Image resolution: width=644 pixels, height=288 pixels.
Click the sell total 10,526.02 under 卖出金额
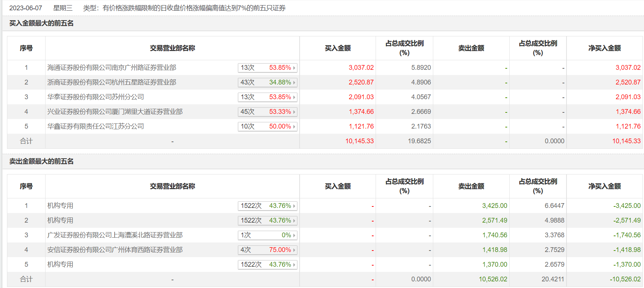pyautogui.click(x=493, y=279)
